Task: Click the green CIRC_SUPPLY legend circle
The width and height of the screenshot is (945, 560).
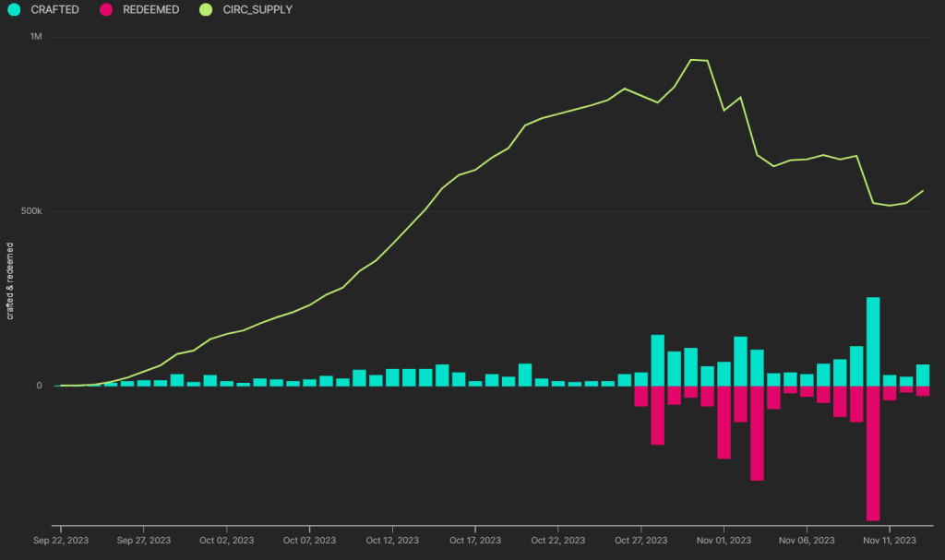Action: pyautogui.click(x=205, y=9)
